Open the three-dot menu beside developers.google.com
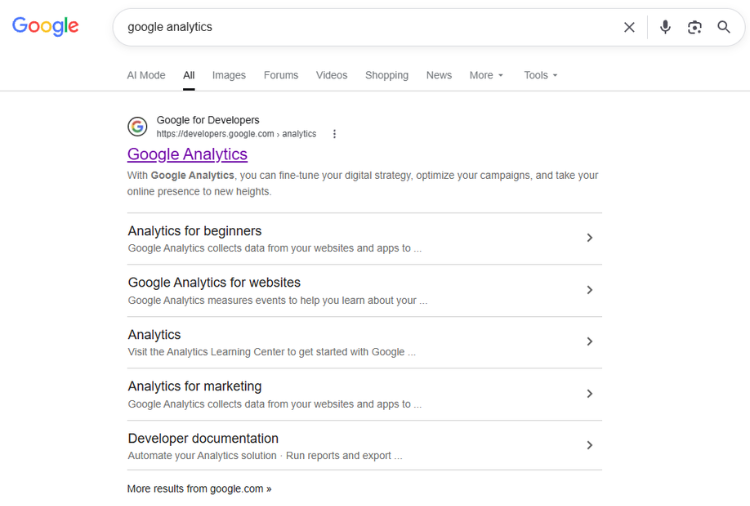 (x=334, y=134)
